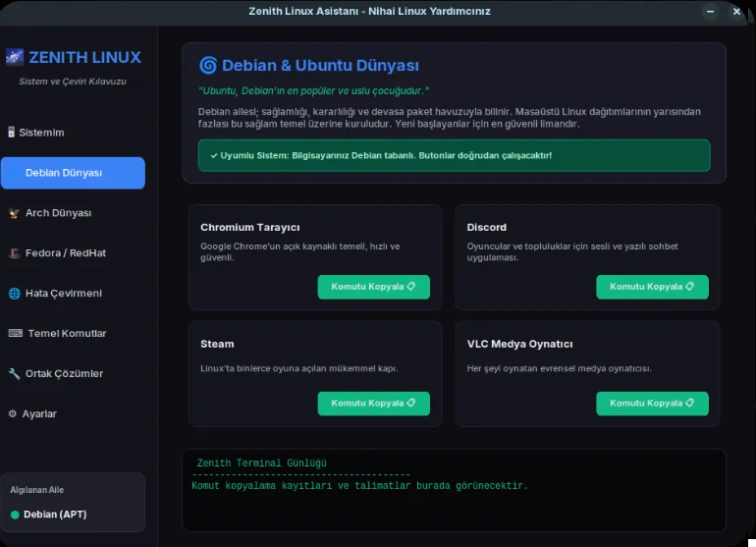
Task: Minimize the Zenith Linux window
Action: coord(710,12)
